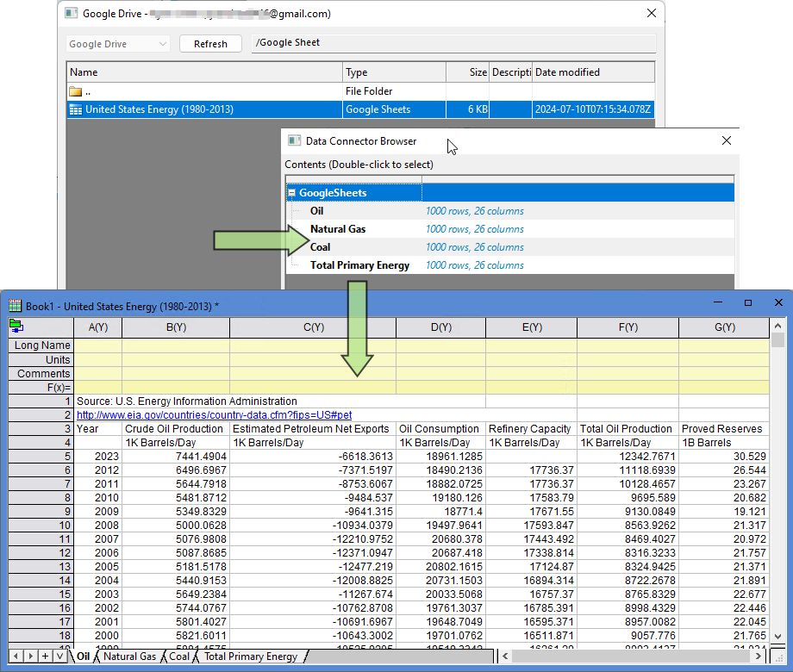Click the Units row label
The height and width of the screenshot is (672, 793).
(x=41, y=359)
